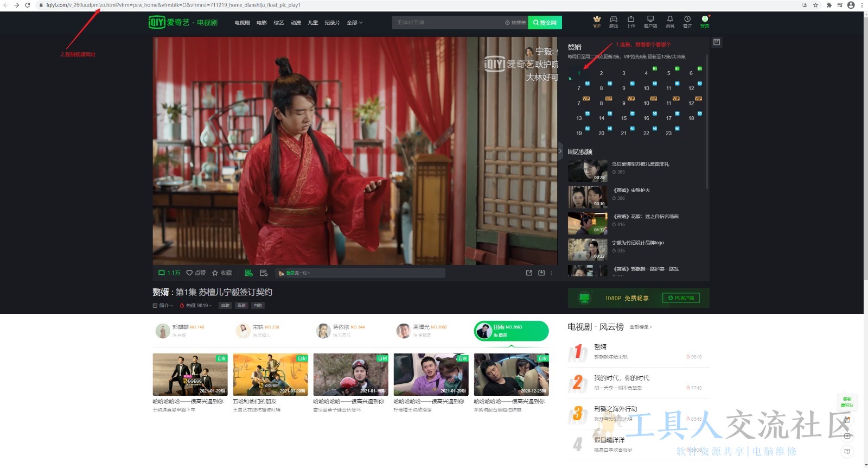Click the iQIYI logo in header
This screenshot has height=468, width=868.
[x=169, y=22]
